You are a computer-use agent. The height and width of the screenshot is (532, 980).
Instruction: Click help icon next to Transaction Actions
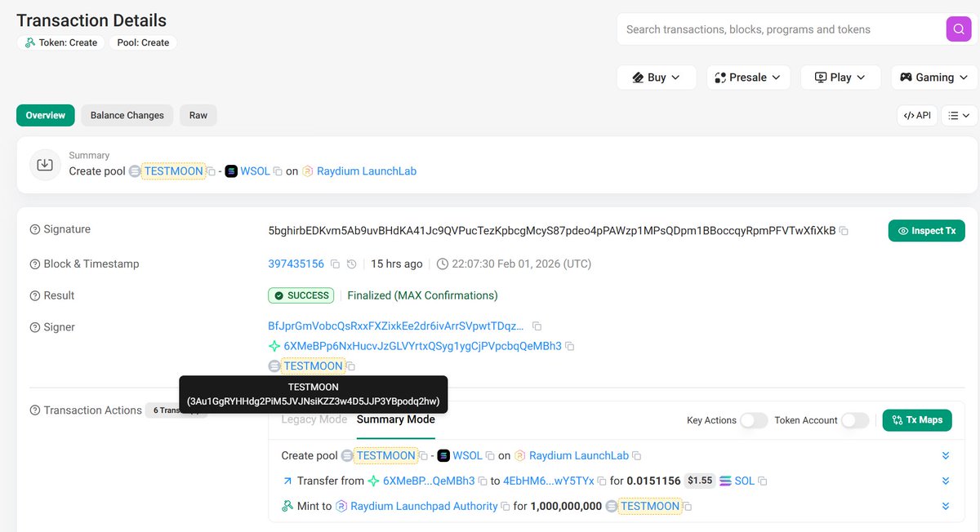[x=35, y=410]
